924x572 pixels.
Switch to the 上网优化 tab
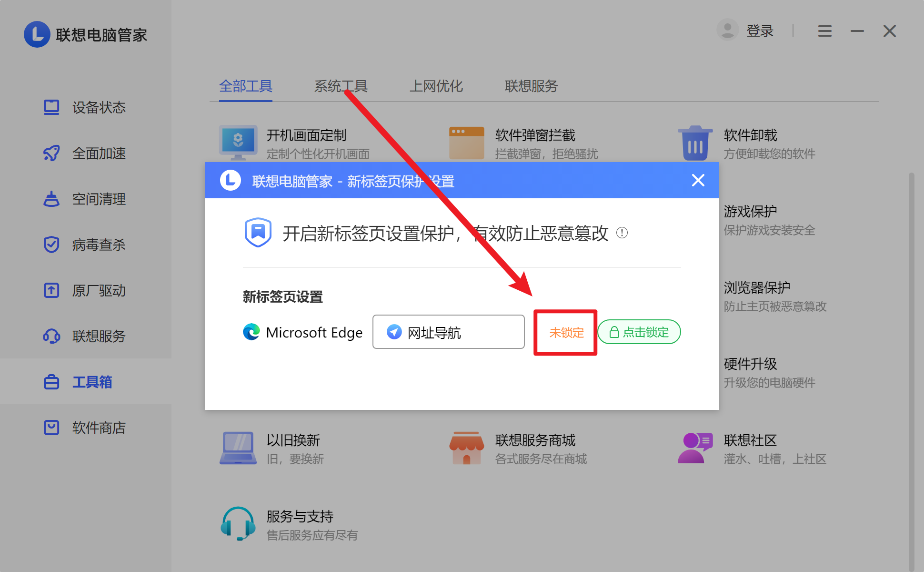[x=436, y=86]
